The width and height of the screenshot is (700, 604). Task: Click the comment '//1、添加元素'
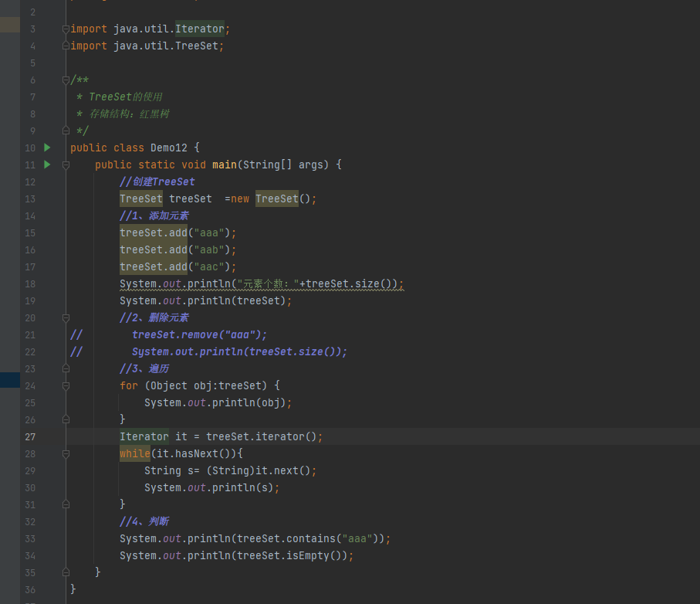154,215
